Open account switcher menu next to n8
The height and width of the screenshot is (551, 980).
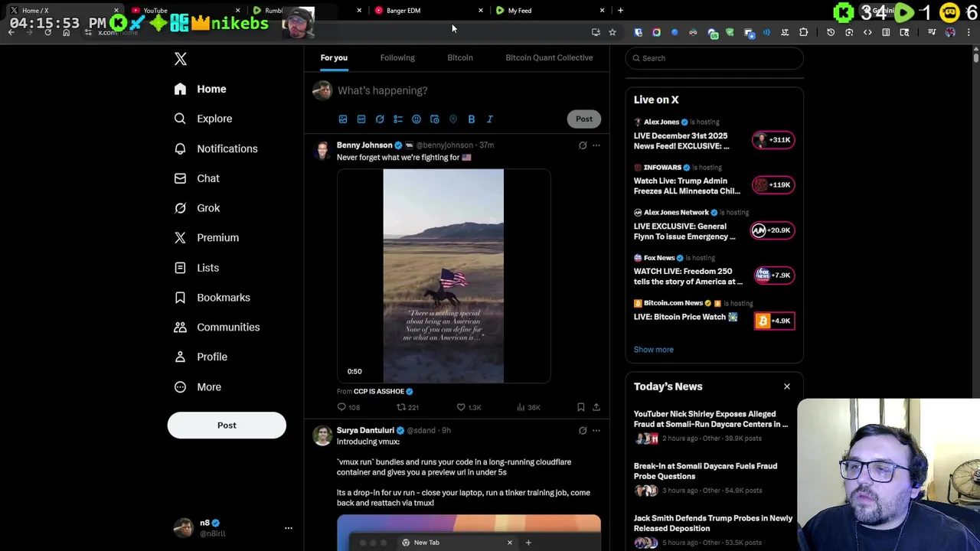tap(289, 528)
